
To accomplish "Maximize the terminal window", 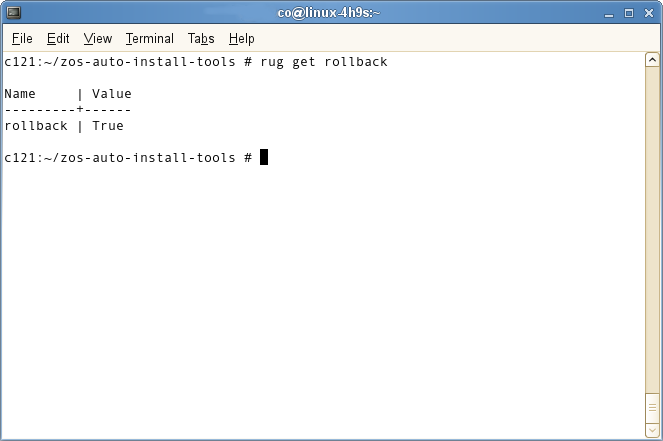I will click(x=630, y=13).
